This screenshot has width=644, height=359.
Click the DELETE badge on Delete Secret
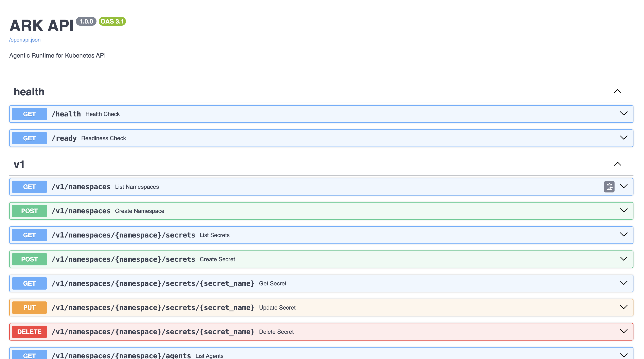click(29, 332)
